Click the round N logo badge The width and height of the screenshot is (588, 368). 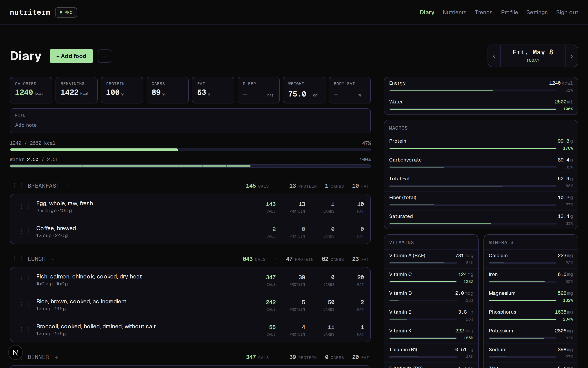[x=15, y=352]
